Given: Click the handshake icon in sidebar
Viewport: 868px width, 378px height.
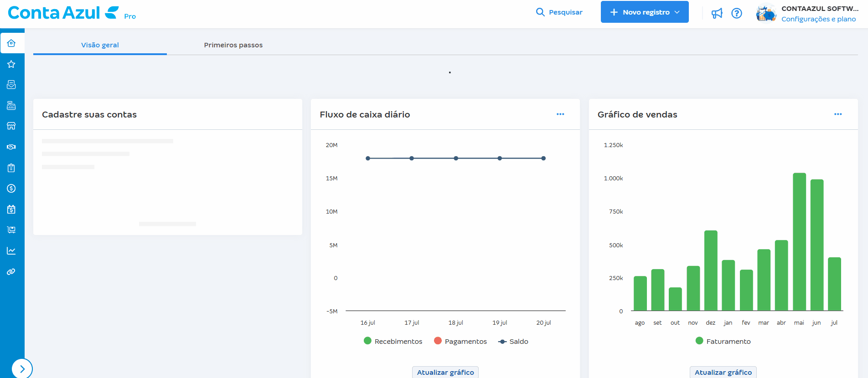Looking at the screenshot, I should click(x=11, y=147).
